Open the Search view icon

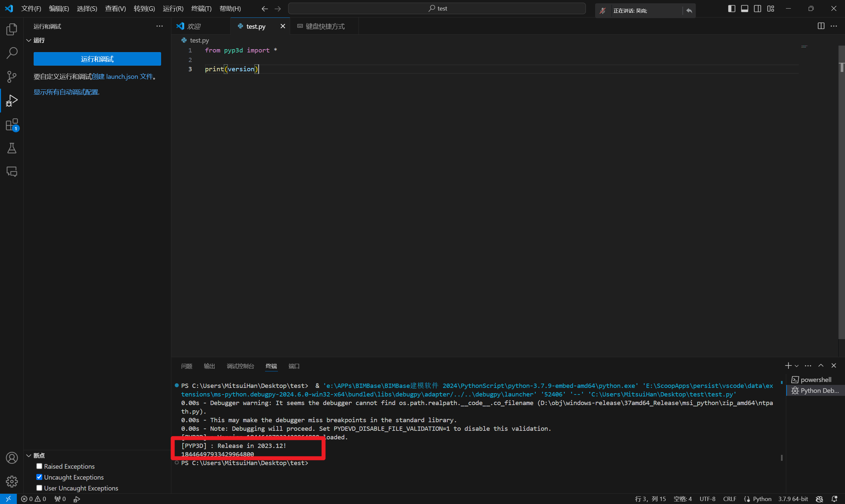pyautogui.click(x=12, y=53)
